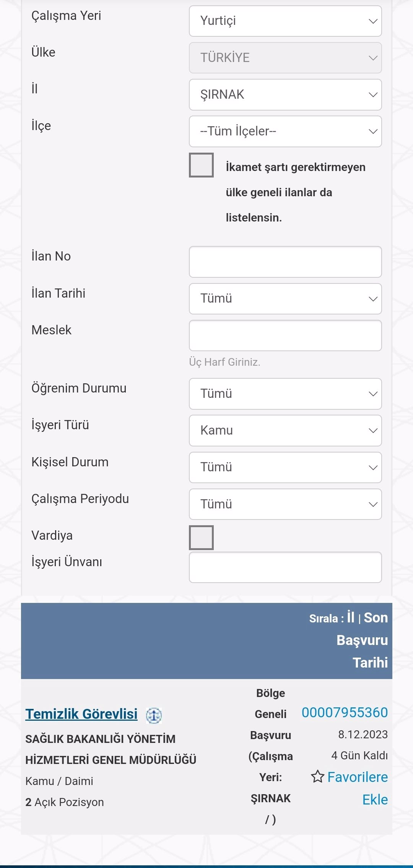Click the İşyeri Ünvanı input field
413x868 pixels.
point(285,567)
